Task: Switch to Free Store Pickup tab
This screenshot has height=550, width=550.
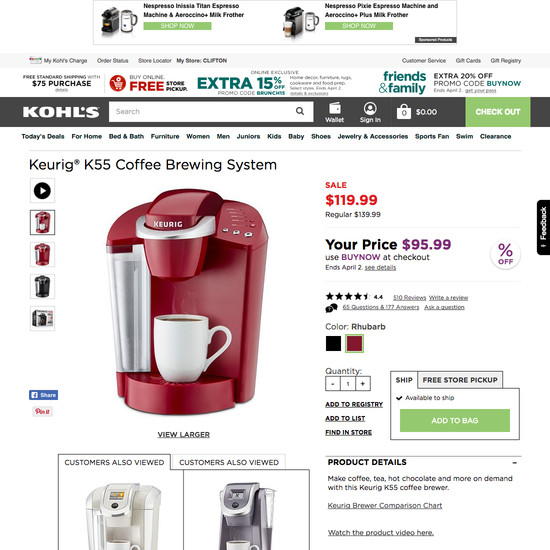Action: pyautogui.click(x=460, y=380)
